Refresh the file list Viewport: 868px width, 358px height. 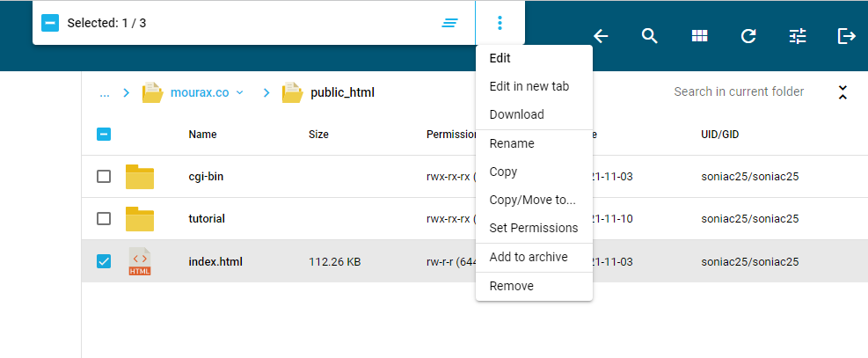[x=748, y=37]
